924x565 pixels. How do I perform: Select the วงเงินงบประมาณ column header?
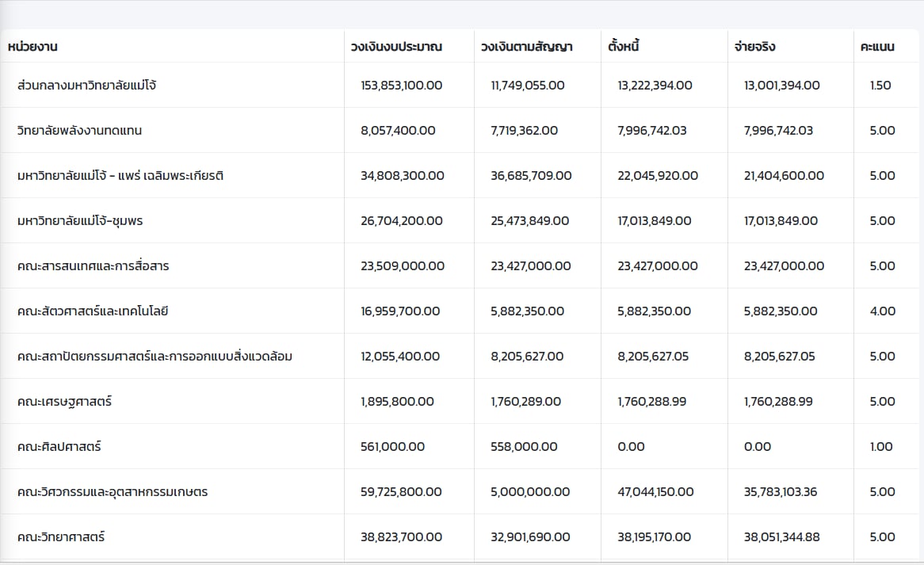[396, 47]
